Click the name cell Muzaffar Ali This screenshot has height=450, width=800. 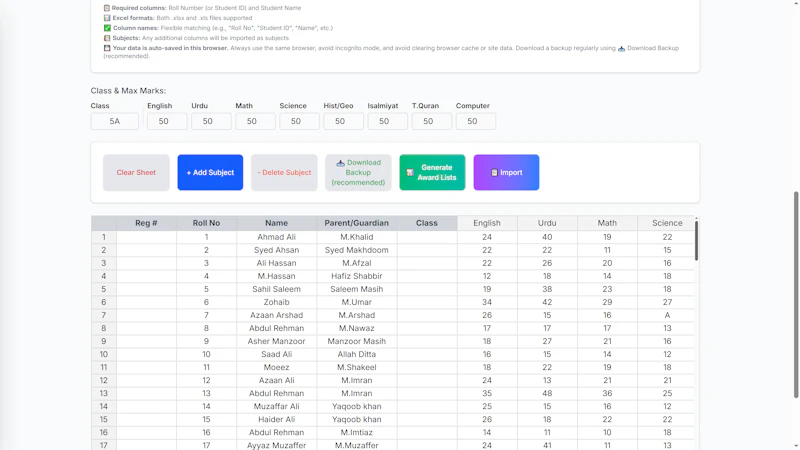pos(277,407)
